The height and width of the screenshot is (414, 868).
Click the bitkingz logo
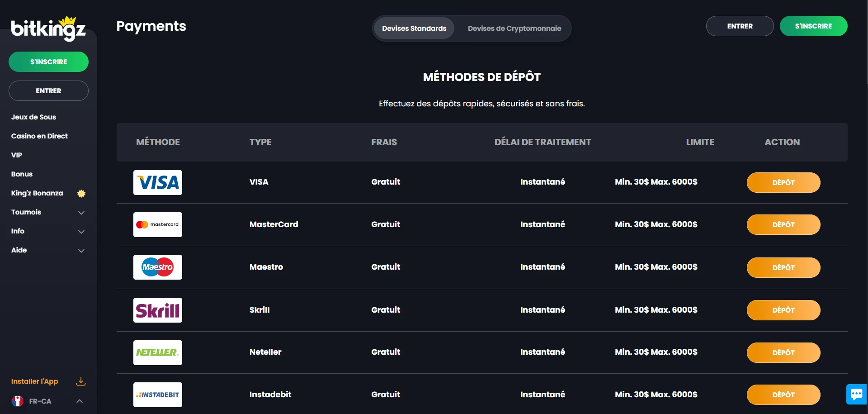(x=48, y=29)
